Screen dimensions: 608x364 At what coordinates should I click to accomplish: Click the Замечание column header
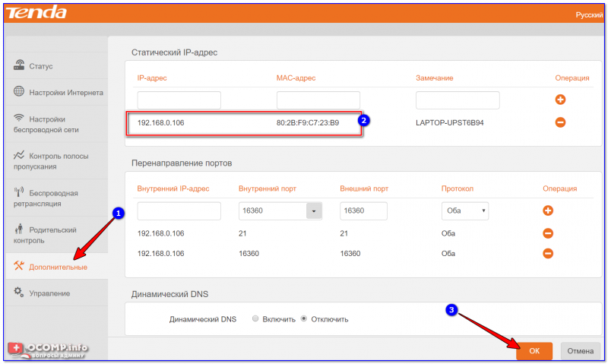434,78
